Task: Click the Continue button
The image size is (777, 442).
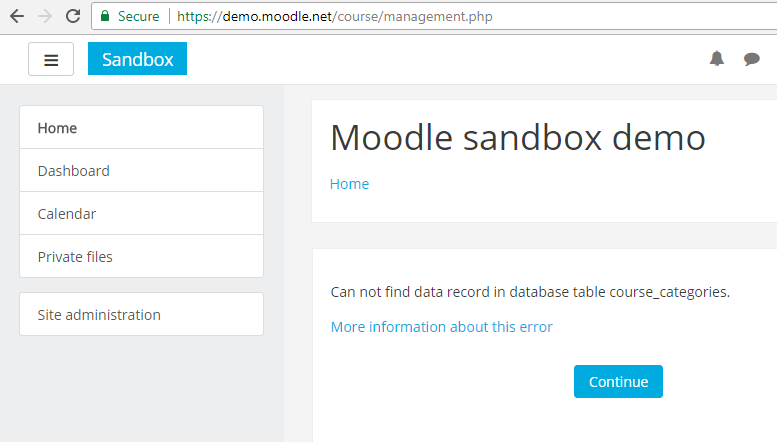Action: tap(618, 382)
